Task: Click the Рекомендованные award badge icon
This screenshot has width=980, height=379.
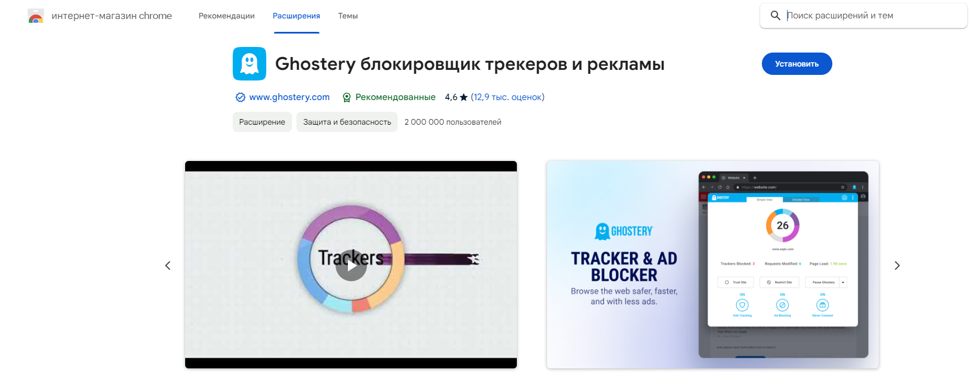Action: tap(347, 97)
